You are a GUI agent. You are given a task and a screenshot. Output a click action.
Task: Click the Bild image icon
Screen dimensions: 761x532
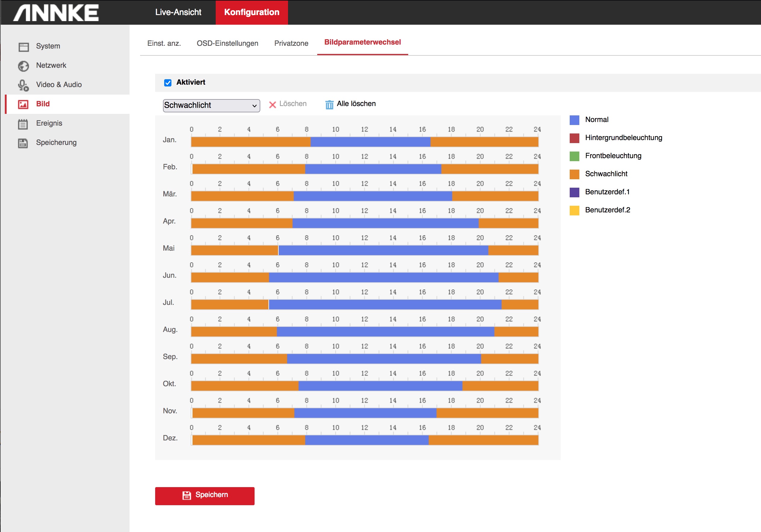[x=23, y=104]
